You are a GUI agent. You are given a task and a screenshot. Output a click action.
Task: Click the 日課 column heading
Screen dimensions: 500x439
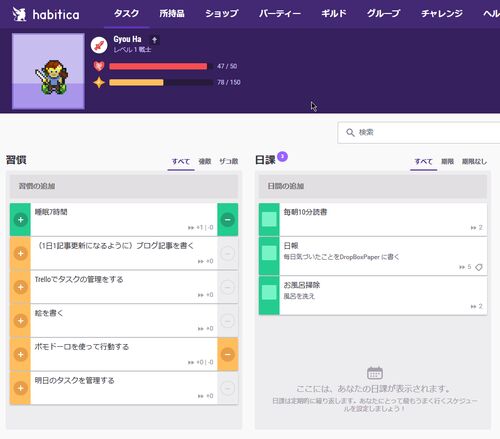click(265, 160)
